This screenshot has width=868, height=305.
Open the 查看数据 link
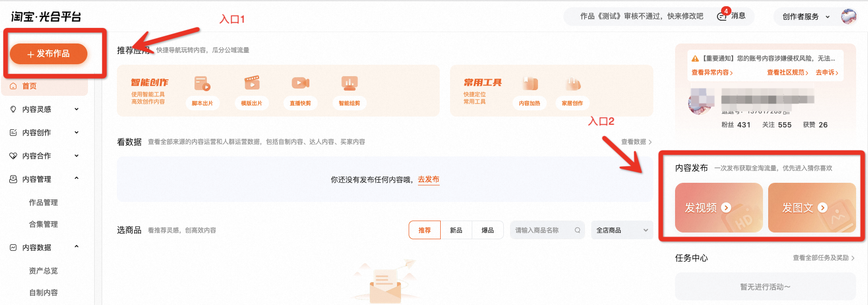click(636, 142)
